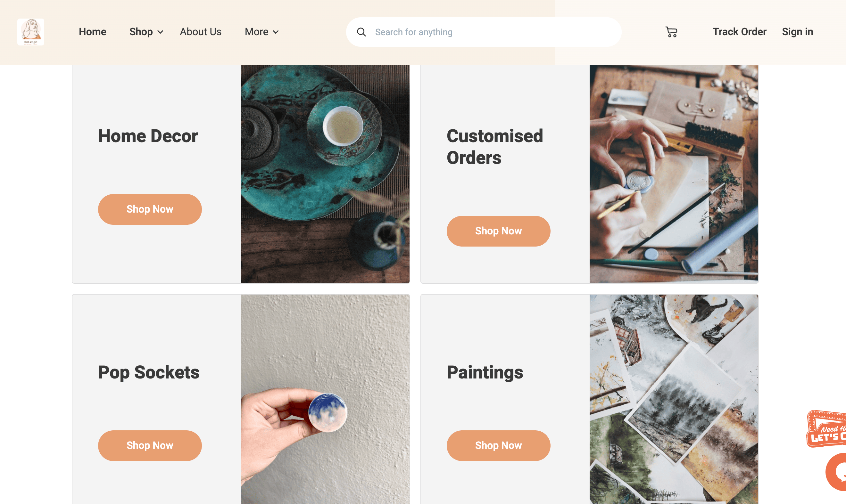Click Shop Now button under Customised Orders

click(x=498, y=231)
